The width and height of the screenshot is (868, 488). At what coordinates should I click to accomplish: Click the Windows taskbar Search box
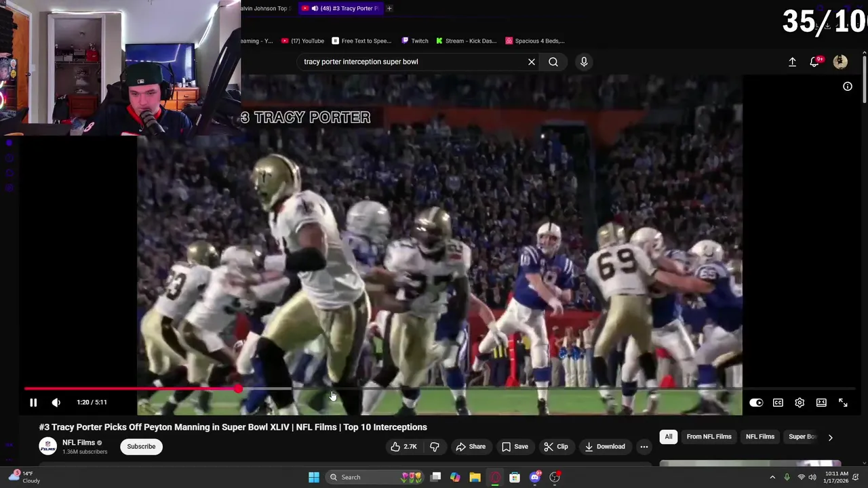374,477
